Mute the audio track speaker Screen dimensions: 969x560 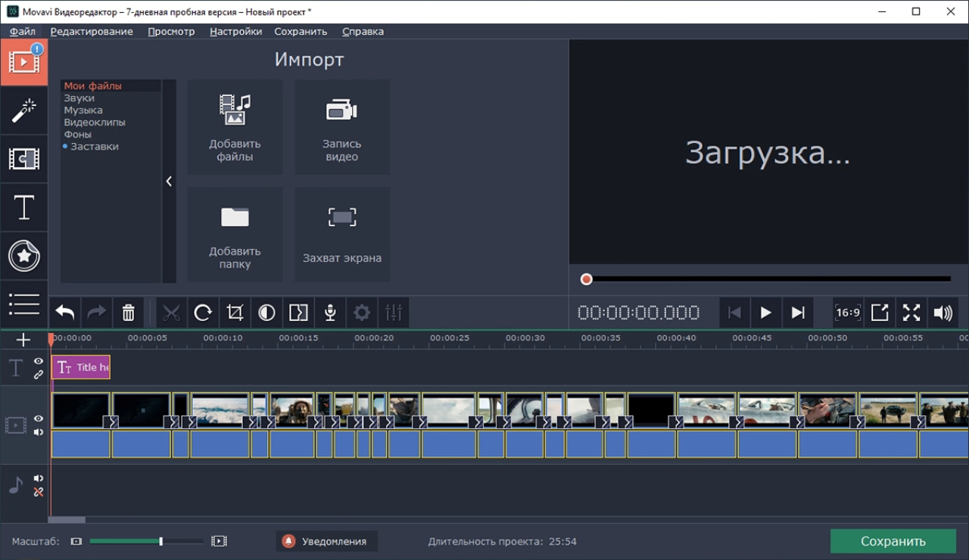(x=39, y=478)
